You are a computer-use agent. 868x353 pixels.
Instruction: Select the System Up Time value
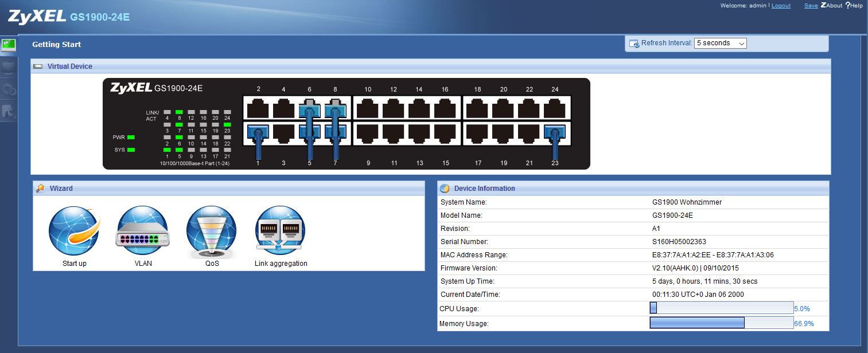(x=704, y=281)
